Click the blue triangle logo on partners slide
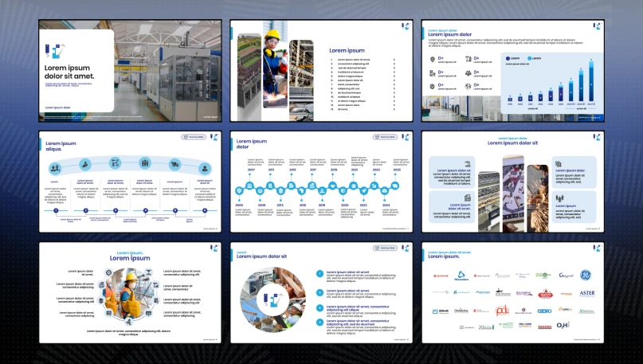 (x=461, y=276)
